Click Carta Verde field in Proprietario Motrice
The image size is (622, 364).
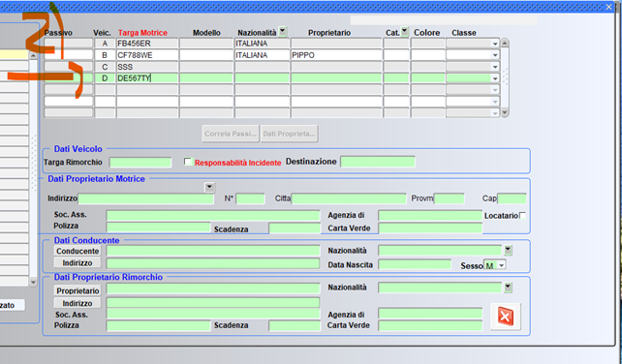click(x=430, y=228)
